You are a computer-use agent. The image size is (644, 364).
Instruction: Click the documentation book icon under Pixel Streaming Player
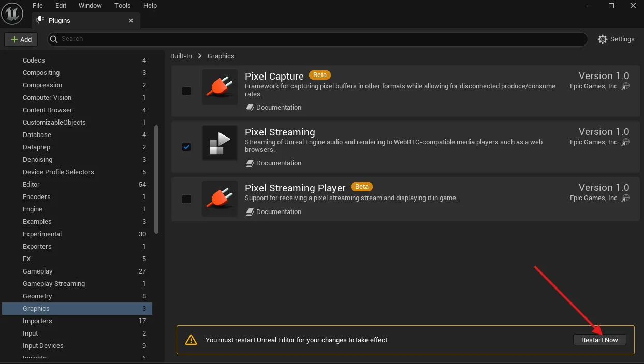point(250,212)
